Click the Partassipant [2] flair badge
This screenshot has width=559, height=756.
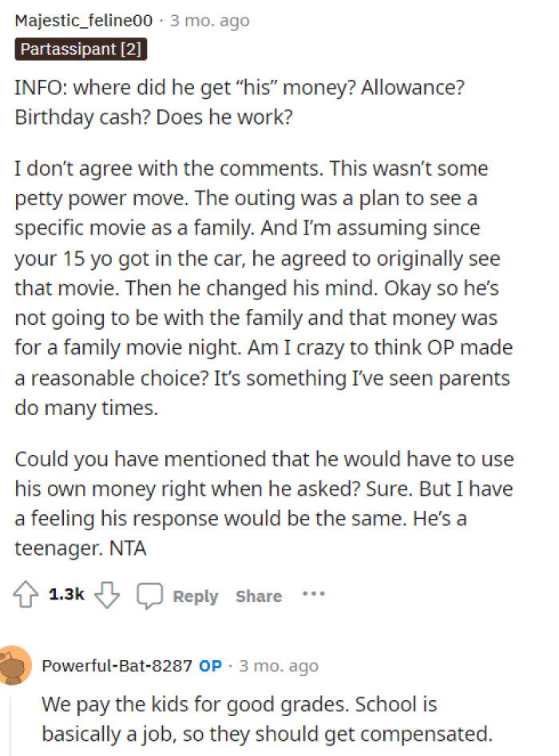pos(80,49)
